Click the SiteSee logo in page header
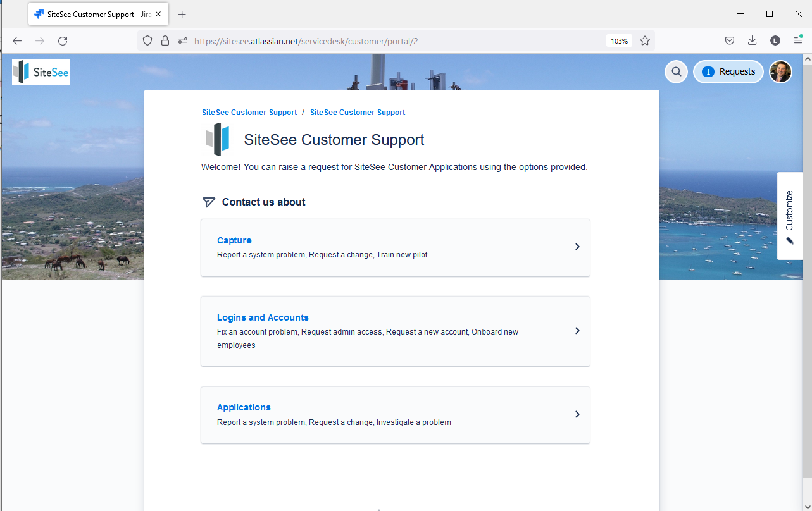Image resolution: width=812 pixels, height=511 pixels. [x=41, y=71]
